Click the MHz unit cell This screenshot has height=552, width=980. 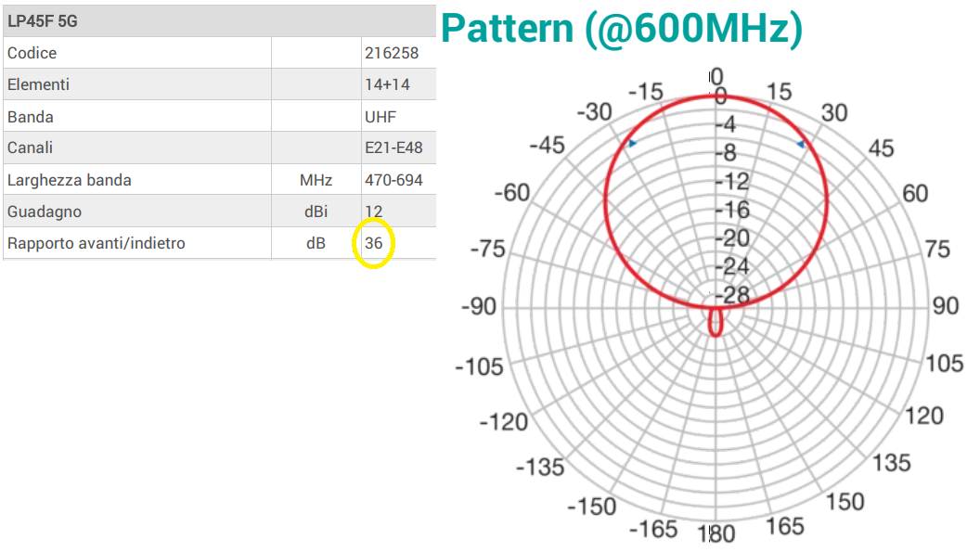316,180
